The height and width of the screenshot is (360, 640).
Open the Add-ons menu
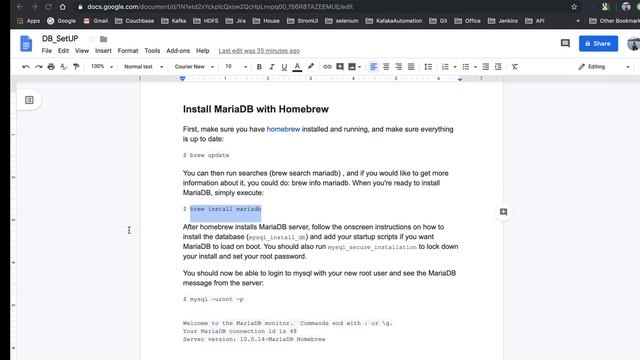pos(178,51)
